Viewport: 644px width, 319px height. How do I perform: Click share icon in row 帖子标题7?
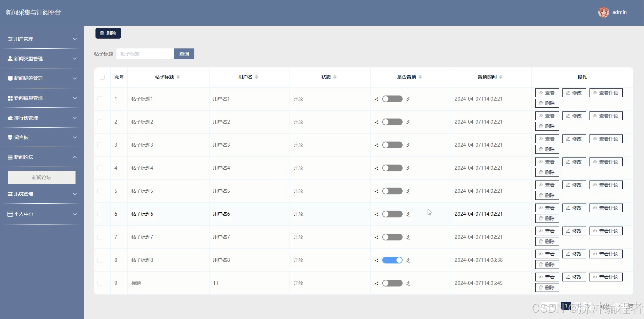(x=377, y=237)
